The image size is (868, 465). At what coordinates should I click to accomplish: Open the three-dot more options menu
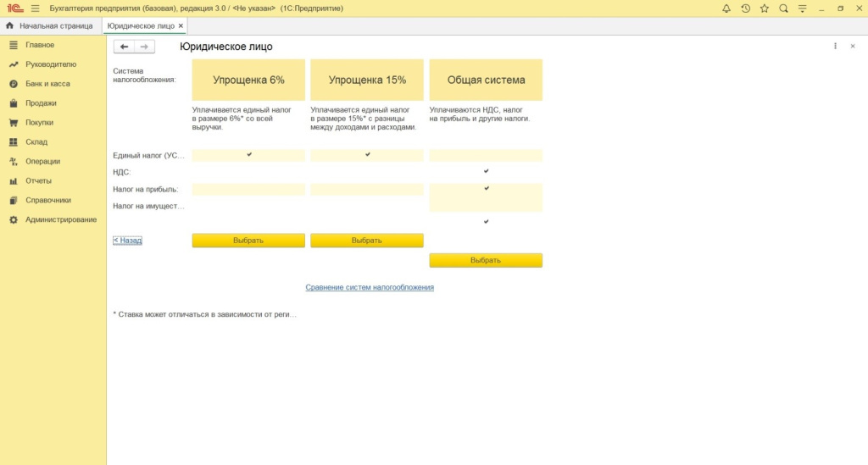[x=835, y=47]
